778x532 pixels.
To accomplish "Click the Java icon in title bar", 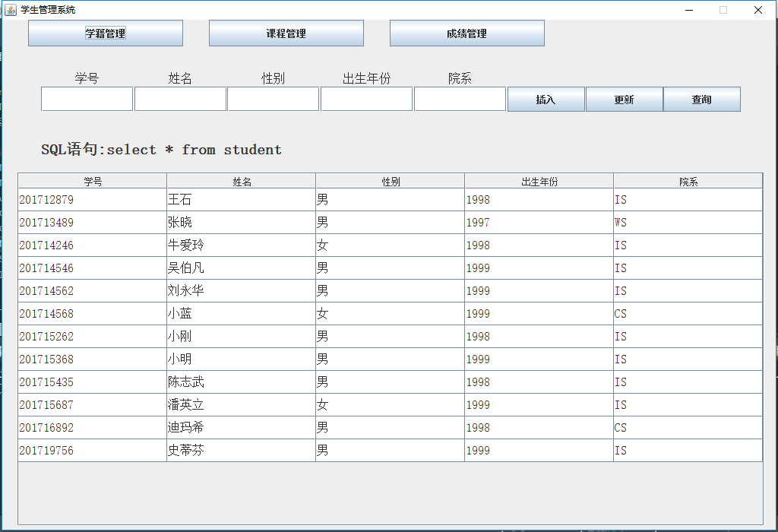I will point(11,9).
